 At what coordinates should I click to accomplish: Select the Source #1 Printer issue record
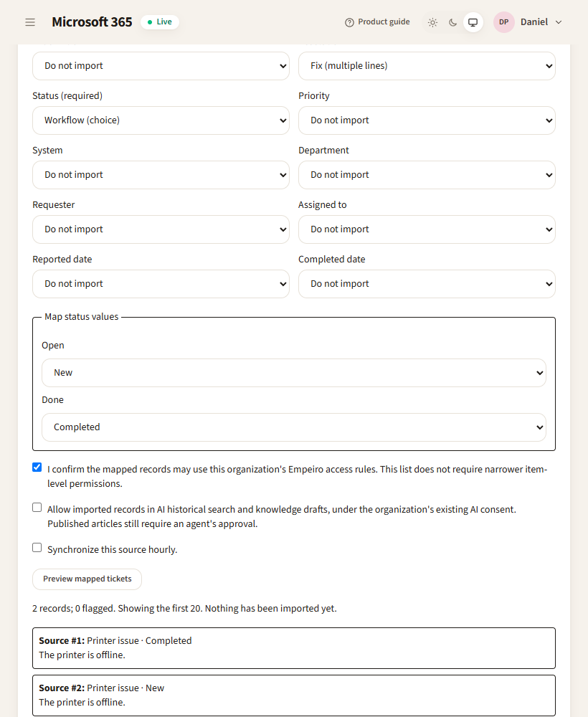click(x=293, y=648)
